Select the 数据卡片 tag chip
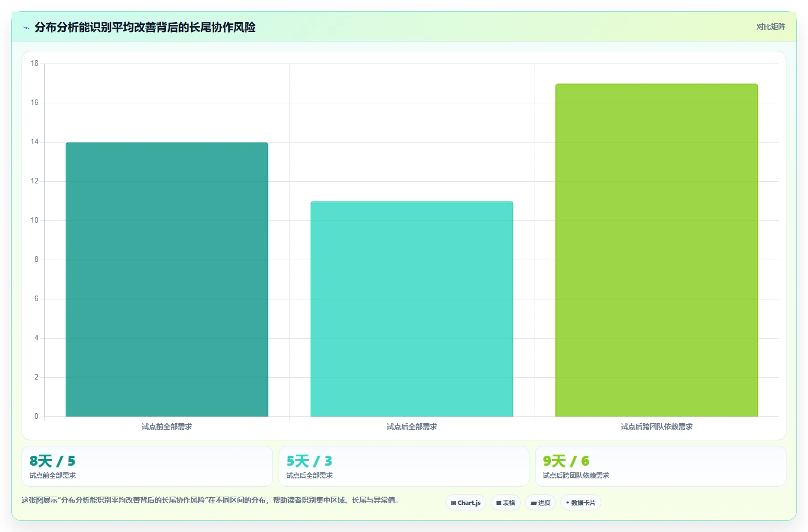808x532 pixels. pos(581,503)
